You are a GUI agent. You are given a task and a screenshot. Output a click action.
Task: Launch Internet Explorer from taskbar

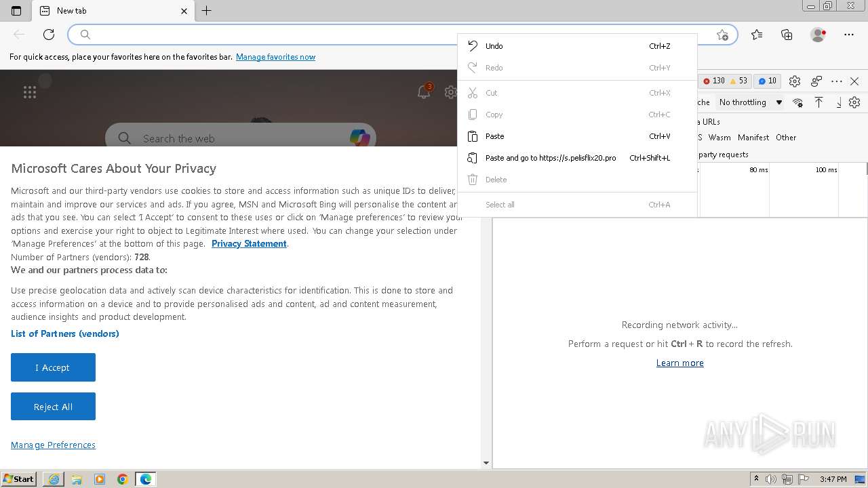(x=54, y=479)
